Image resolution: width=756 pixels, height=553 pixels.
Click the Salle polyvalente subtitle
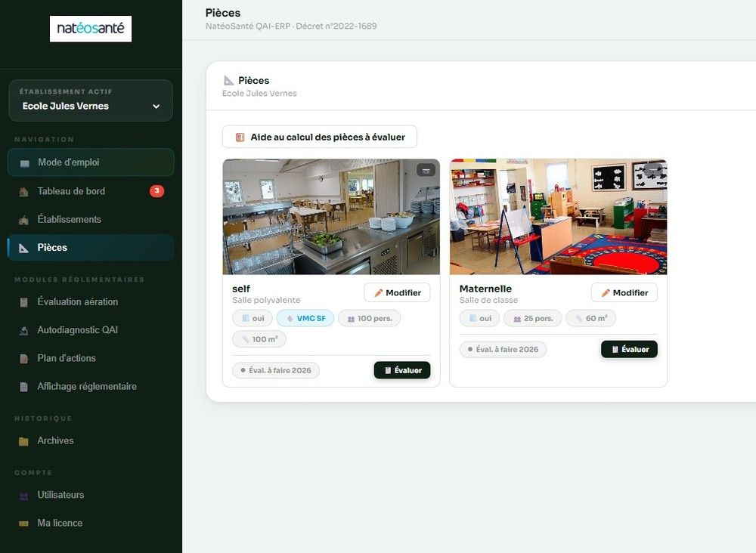[x=266, y=300]
